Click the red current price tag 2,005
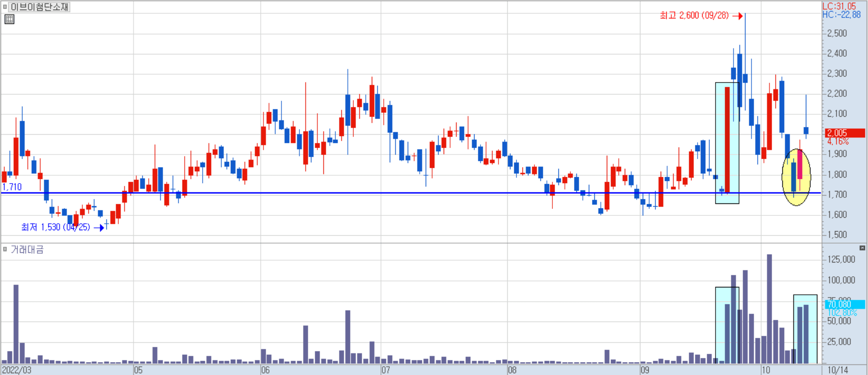868x375 pixels. click(845, 133)
